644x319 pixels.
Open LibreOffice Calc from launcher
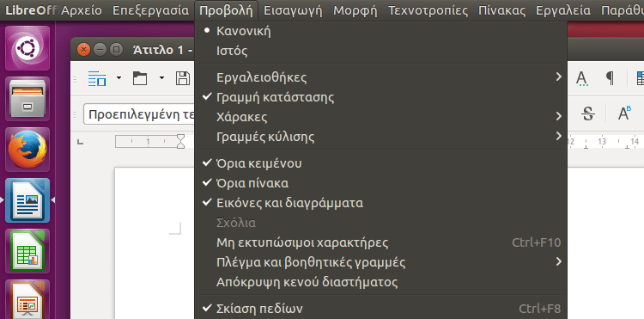pos(27,251)
